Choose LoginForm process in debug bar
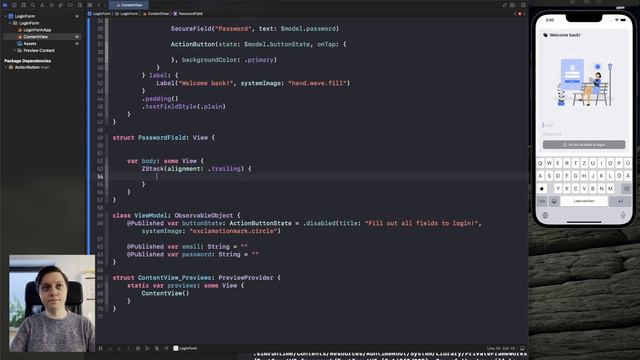The height and width of the screenshot is (360, 640). click(x=185, y=348)
